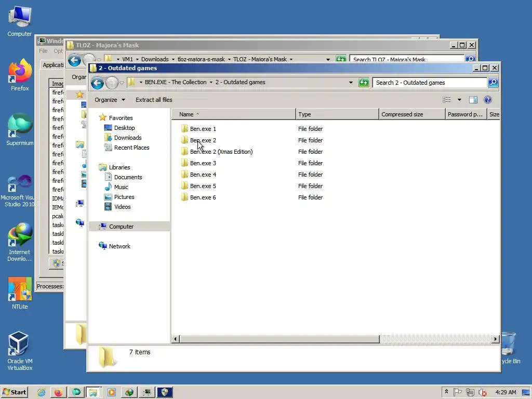Expand the arrow before the BEN.EXE breadcrumb
Image resolution: width=532 pixels, height=399 pixels.
pyautogui.click(x=141, y=83)
